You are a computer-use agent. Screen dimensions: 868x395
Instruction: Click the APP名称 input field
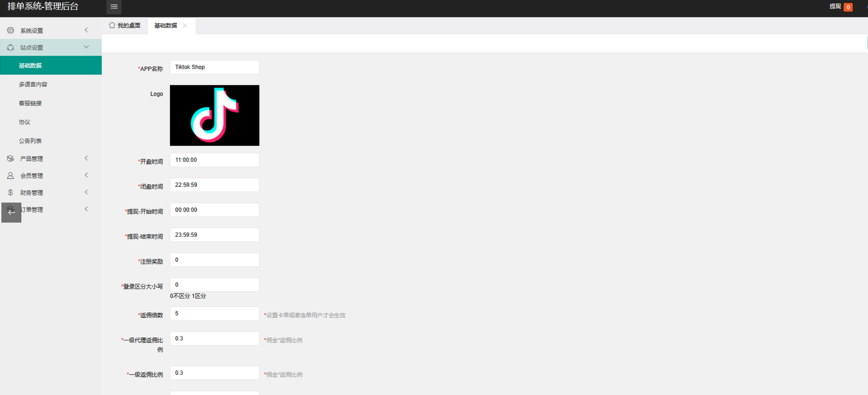pyautogui.click(x=215, y=67)
